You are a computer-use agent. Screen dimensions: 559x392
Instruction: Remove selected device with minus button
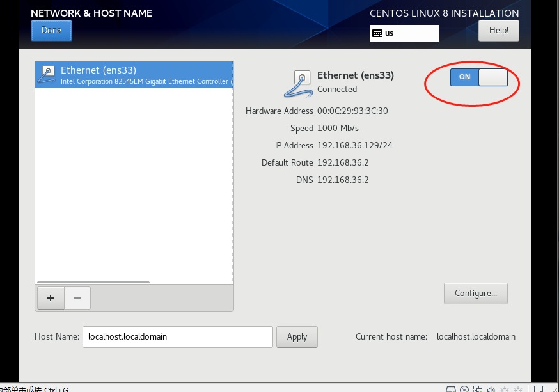tap(77, 298)
